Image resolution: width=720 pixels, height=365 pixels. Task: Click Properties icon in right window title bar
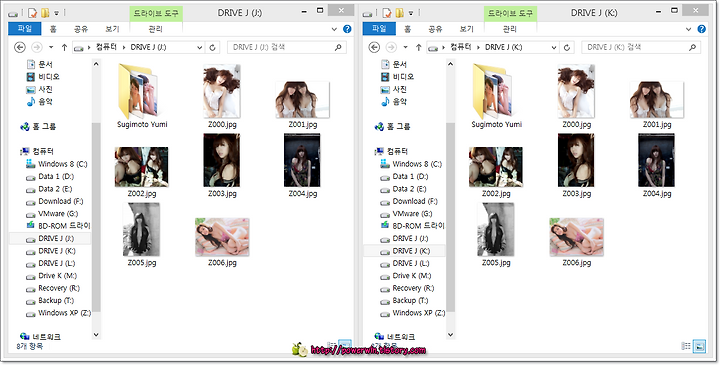coord(386,13)
